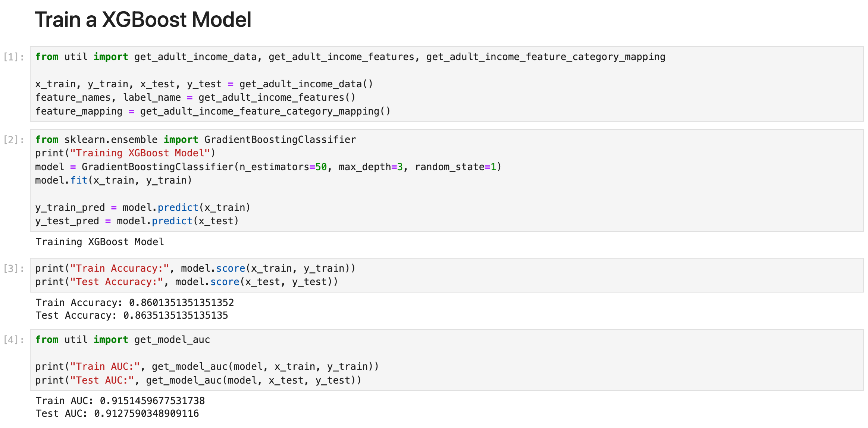Select cell prompt number [2]

point(14,140)
